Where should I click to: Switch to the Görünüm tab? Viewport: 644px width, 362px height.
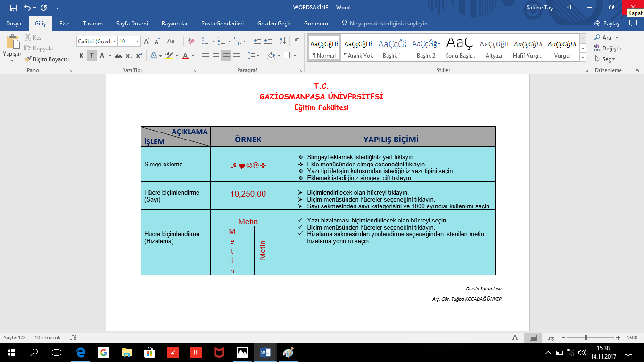(316, 24)
